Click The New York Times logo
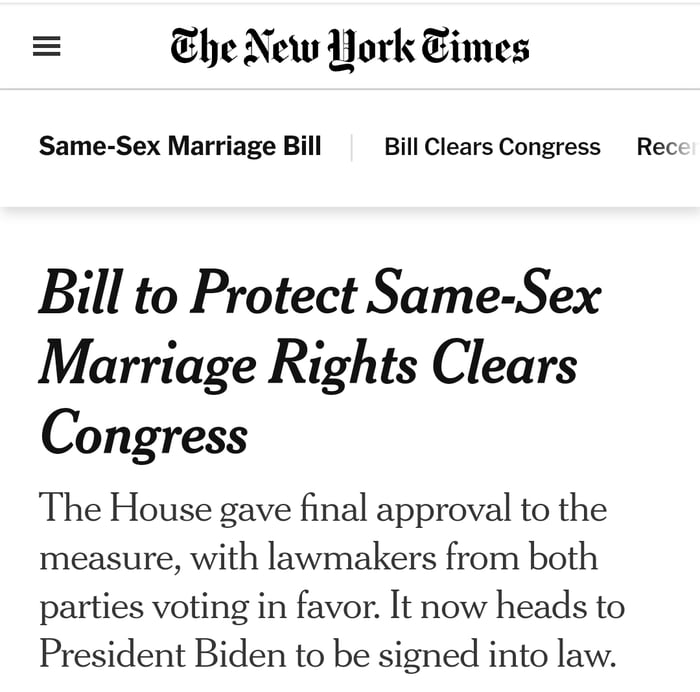 tap(349, 48)
